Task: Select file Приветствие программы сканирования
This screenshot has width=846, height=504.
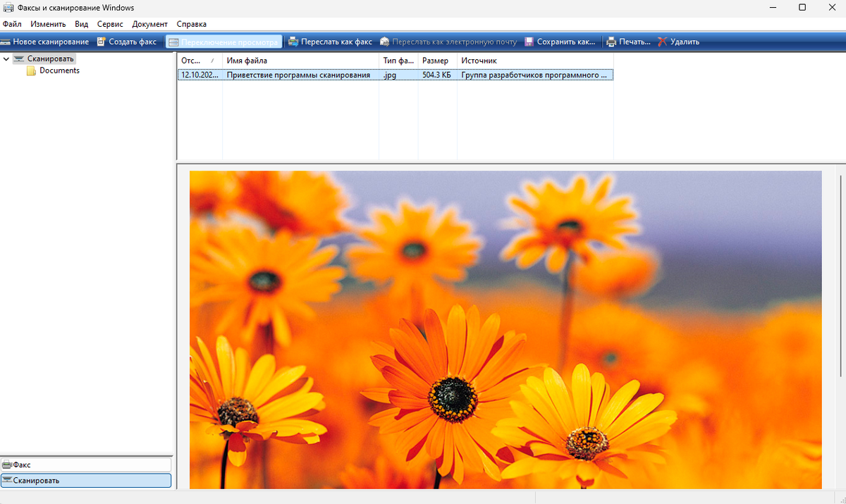Action: point(298,75)
